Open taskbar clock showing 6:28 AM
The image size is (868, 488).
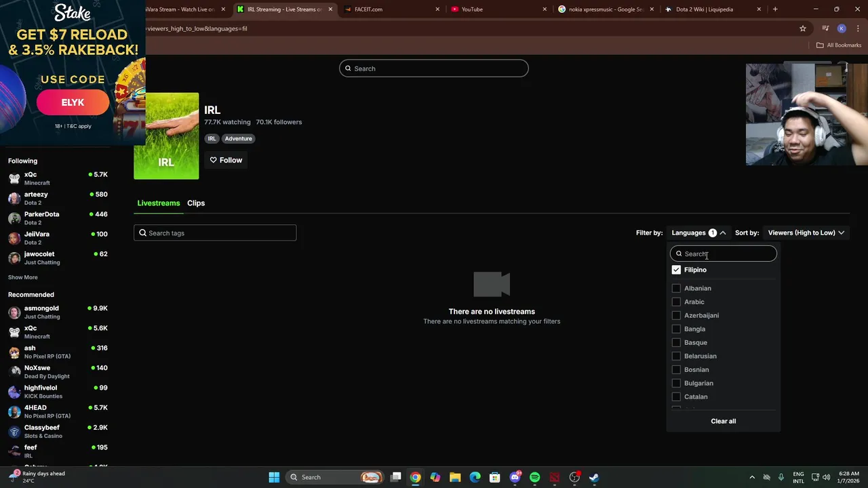(x=848, y=477)
